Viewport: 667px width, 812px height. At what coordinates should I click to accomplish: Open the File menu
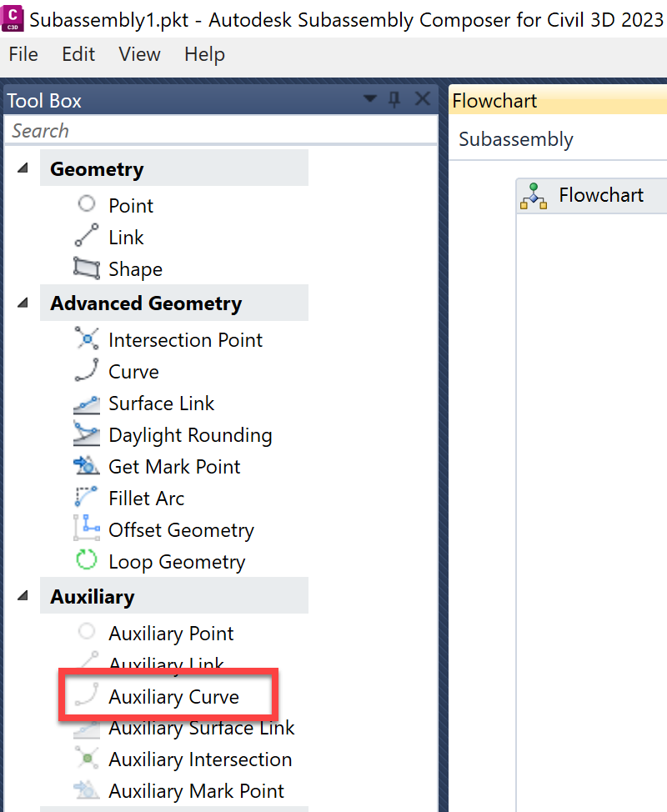23,54
